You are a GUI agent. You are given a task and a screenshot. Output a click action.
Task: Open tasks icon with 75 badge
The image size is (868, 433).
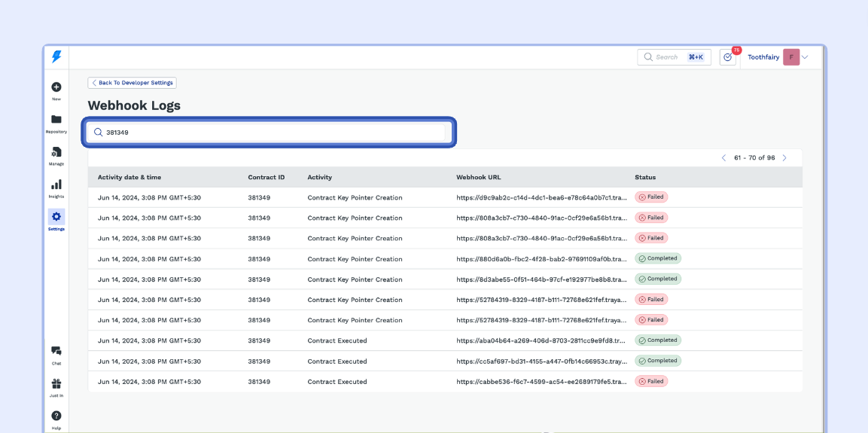pos(727,57)
